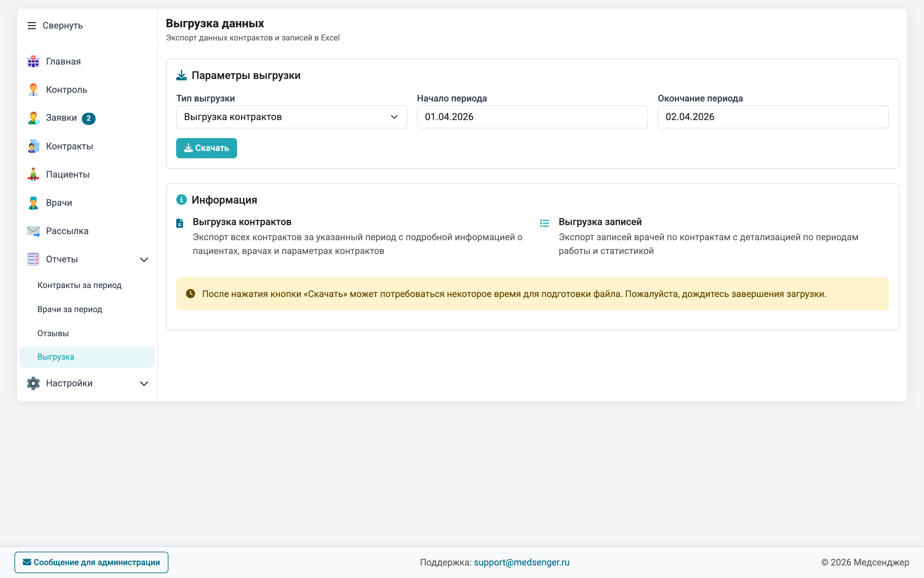Click the Настройки menu label
924x578 pixels.
coord(69,383)
